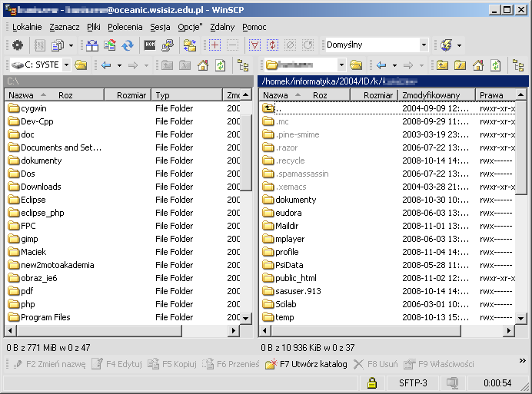Screen dimensions: 532x394
Task: Sort remote panel by Prawa column
Action: tap(496, 95)
